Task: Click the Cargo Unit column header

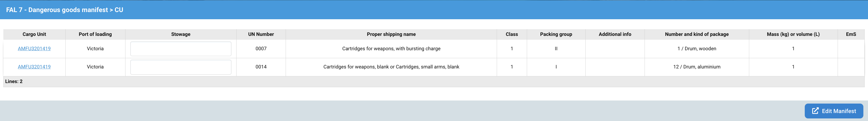Action: coord(34,34)
